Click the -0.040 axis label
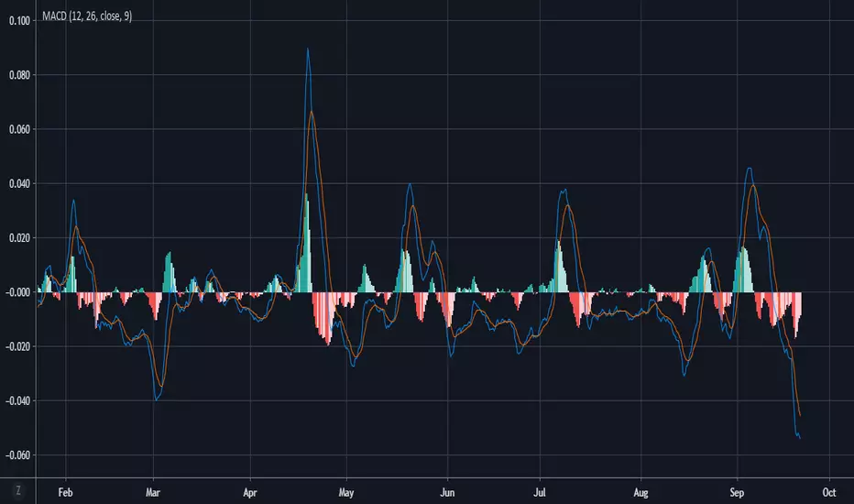 (18, 401)
